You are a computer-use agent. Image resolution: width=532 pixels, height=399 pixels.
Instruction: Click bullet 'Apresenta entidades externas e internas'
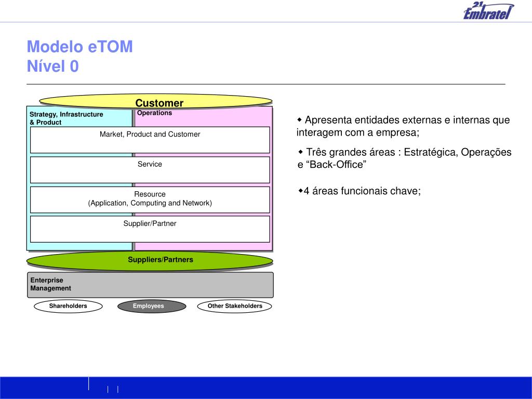coord(403,126)
